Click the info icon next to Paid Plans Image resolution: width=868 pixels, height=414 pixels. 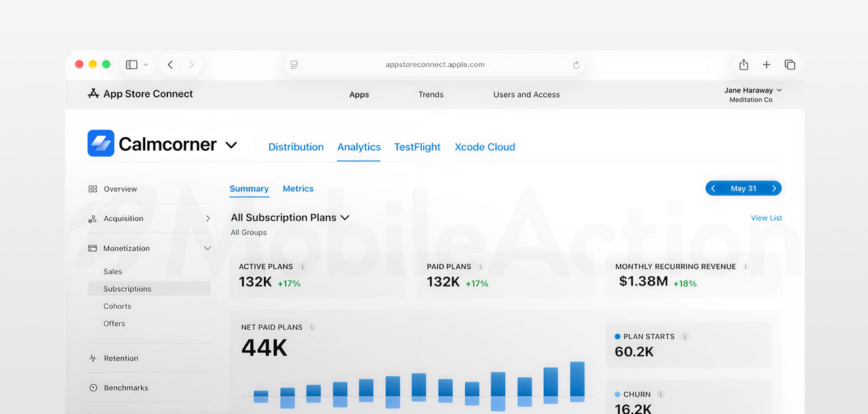[481, 267]
